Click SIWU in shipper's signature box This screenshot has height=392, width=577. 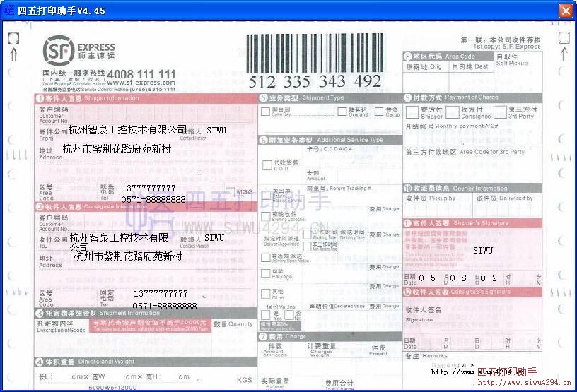pos(483,251)
